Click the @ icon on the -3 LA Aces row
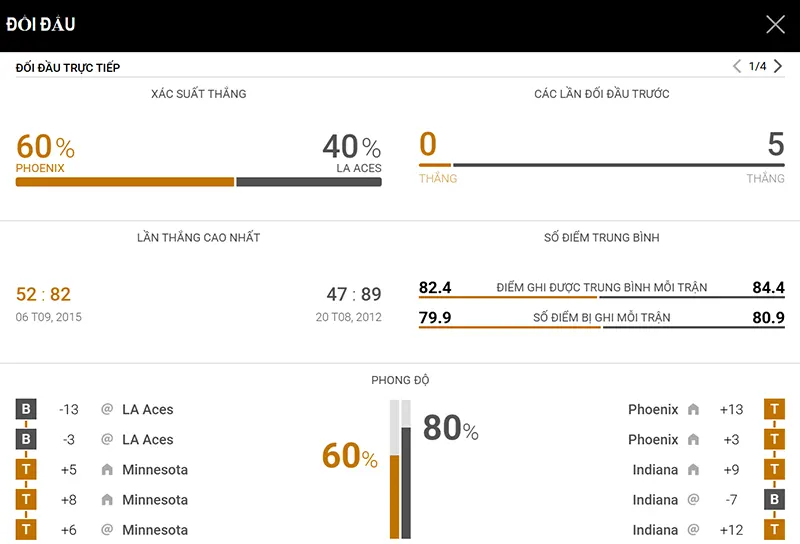This screenshot has width=800, height=544. 107,440
